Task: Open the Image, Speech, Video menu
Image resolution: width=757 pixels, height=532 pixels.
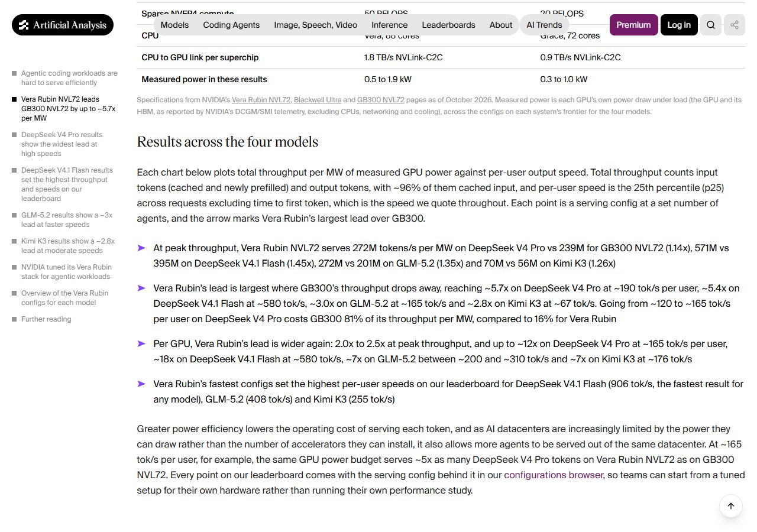Action: (316, 25)
